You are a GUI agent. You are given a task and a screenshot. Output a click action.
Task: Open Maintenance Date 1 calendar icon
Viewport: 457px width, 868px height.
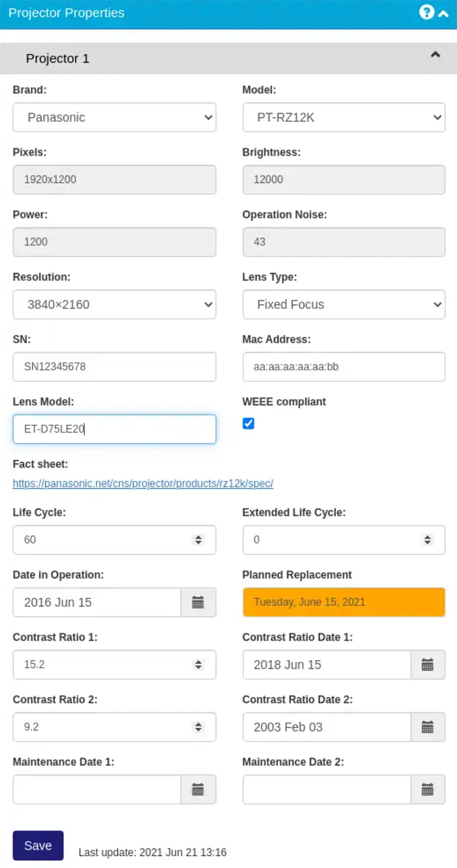[x=198, y=790]
